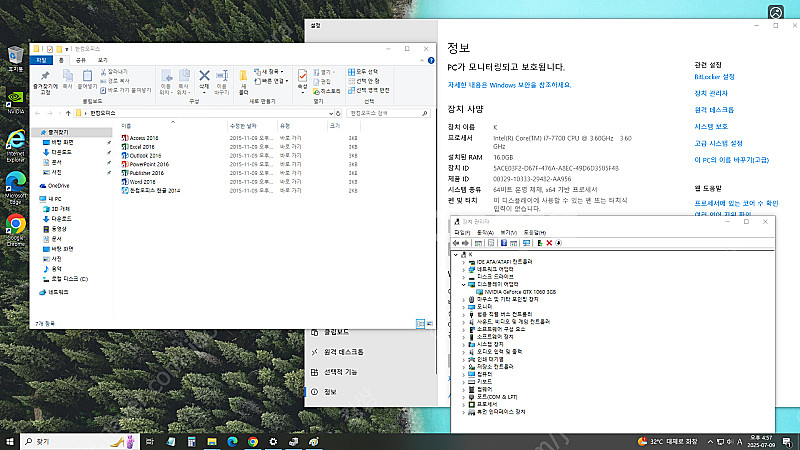Click Device Manager blue help toolbar icon
800x450 pixels.
point(504,243)
